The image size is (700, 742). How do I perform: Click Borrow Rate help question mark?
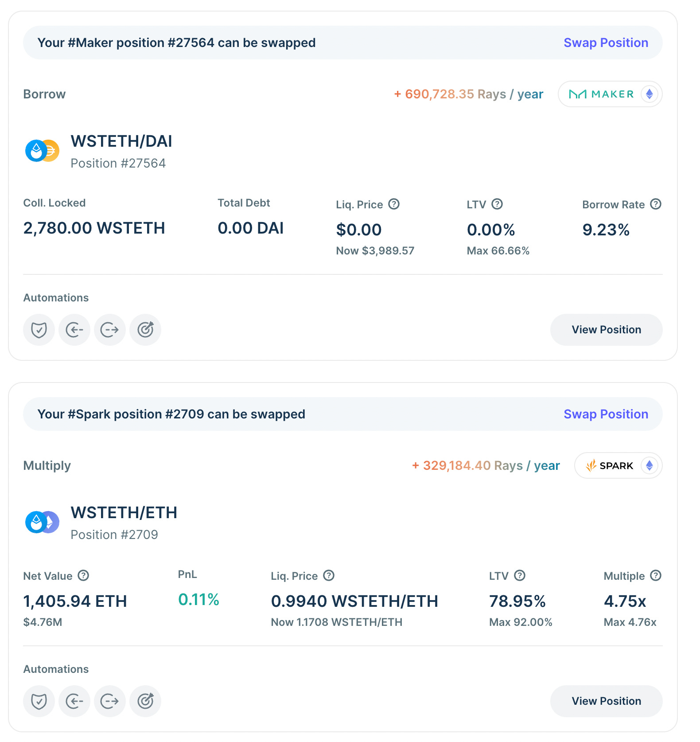click(656, 204)
